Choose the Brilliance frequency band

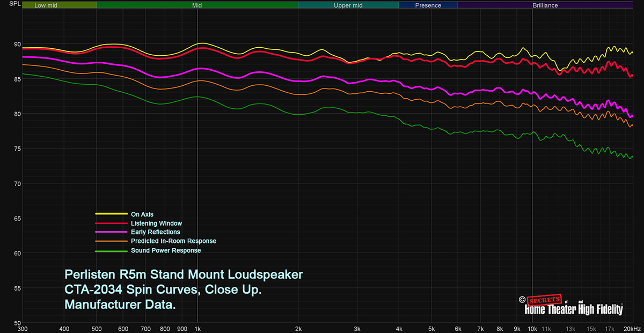[545, 5]
